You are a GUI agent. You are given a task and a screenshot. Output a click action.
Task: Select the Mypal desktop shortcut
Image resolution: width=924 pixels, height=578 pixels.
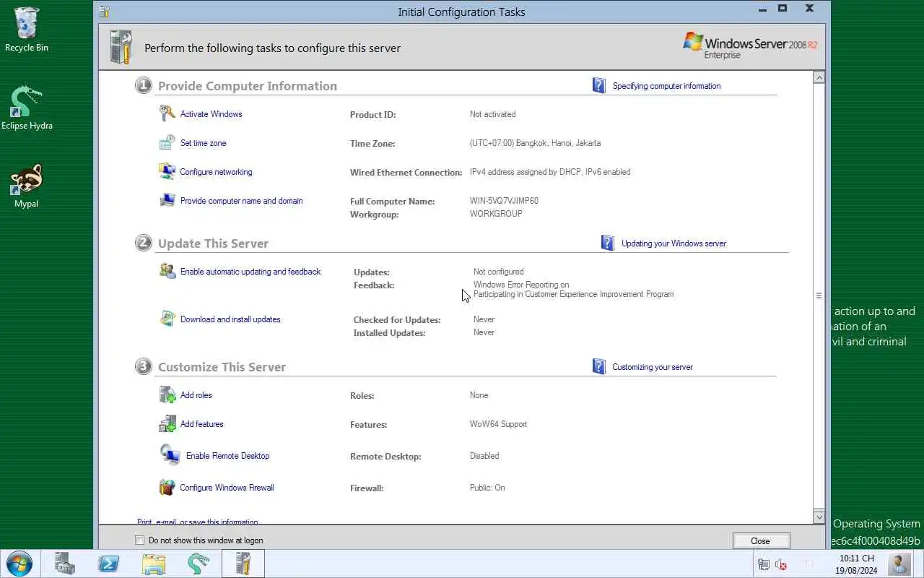27,186
